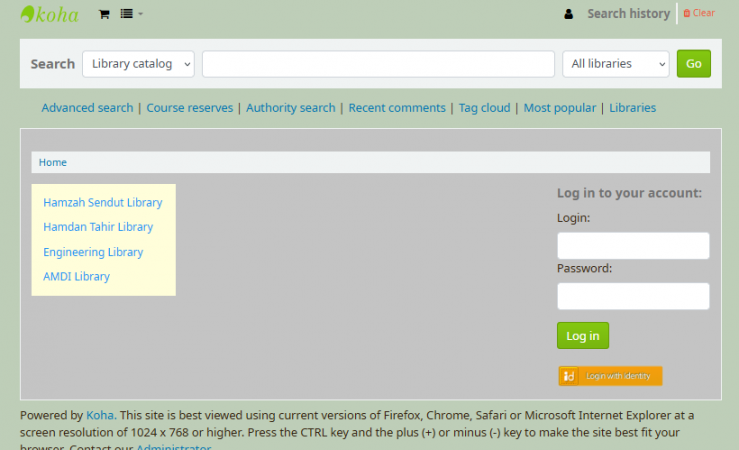Screen dimensions: 739x450
Task: Open the Hamzah Sendut Library link
Action: point(102,203)
